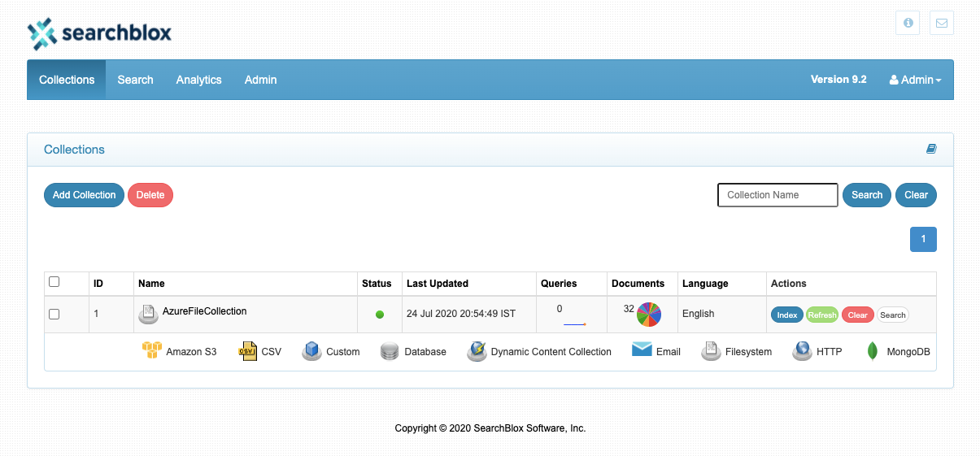980x456 pixels.
Task: Open the info icon in header
Action: [908, 23]
